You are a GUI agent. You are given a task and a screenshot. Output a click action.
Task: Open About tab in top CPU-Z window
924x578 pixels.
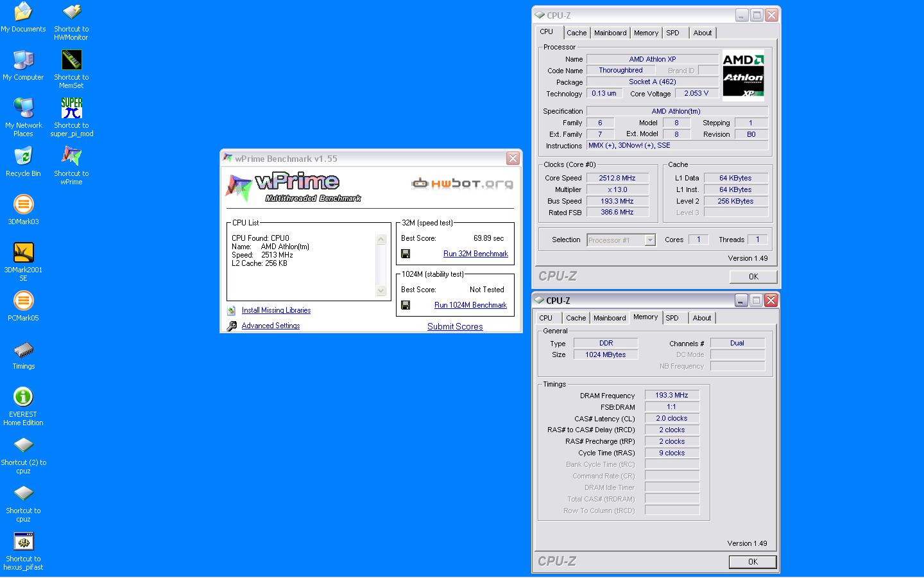coord(703,33)
